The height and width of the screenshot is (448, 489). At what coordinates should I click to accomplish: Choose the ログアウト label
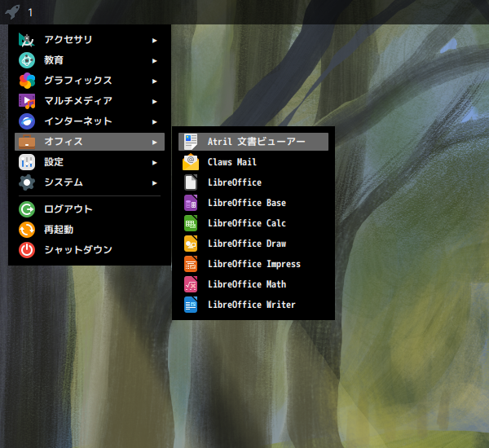pyautogui.click(x=68, y=209)
